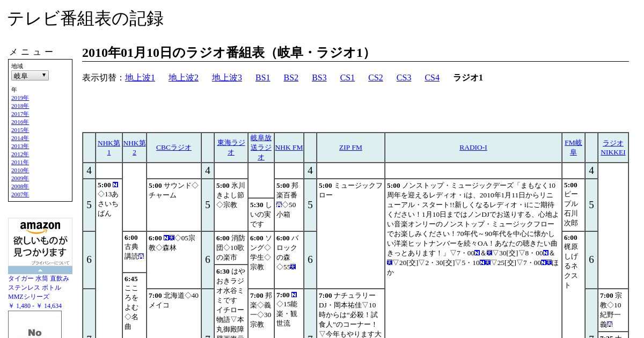Image resolution: width=644 pixels, height=338 pixels.
Task: Switch to the 地上波3 listing
Action: click(227, 78)
